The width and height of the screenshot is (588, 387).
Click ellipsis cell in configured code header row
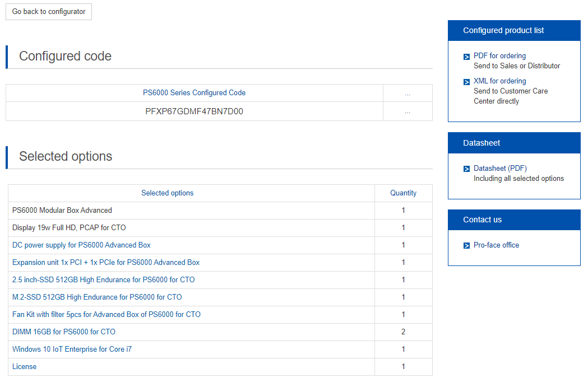click(408, 93)
